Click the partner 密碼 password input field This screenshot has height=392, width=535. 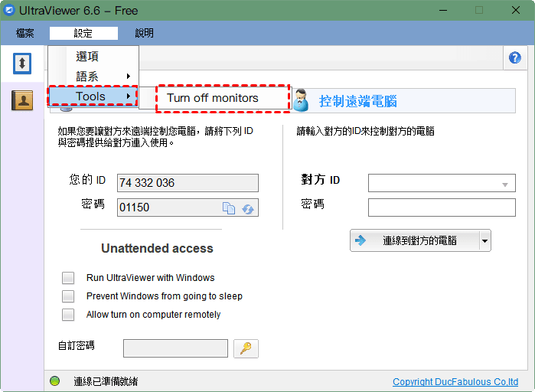click(x=442, y=207)
